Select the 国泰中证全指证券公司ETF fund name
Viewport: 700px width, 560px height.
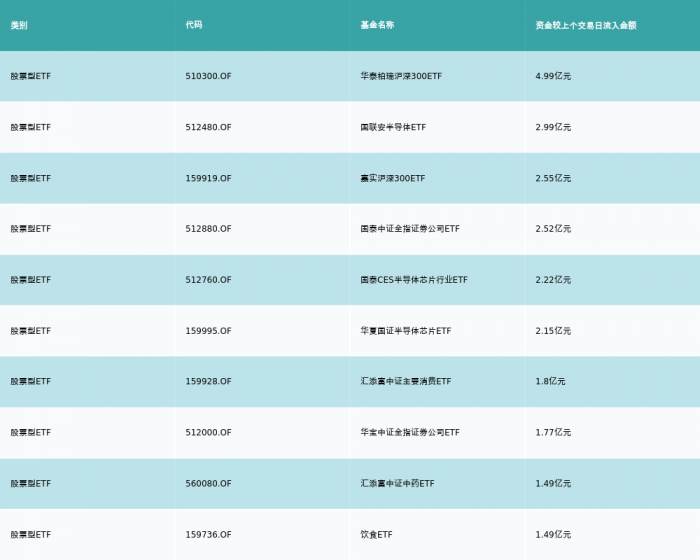click(410, 229)
